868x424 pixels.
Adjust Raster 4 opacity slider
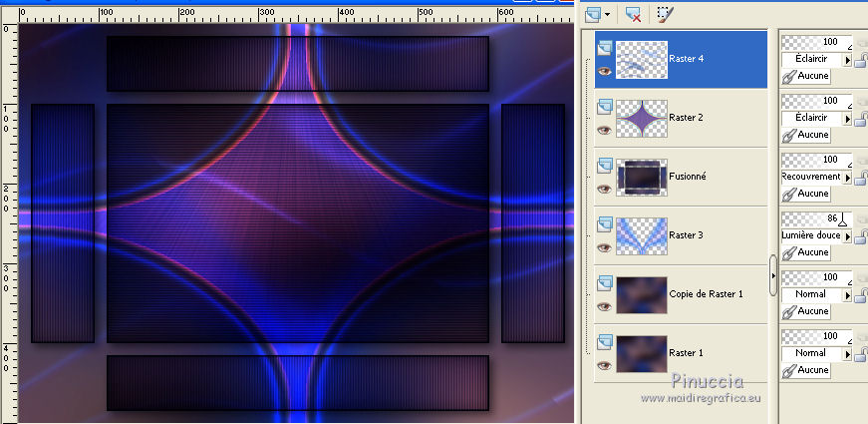[x=816, y=42]
